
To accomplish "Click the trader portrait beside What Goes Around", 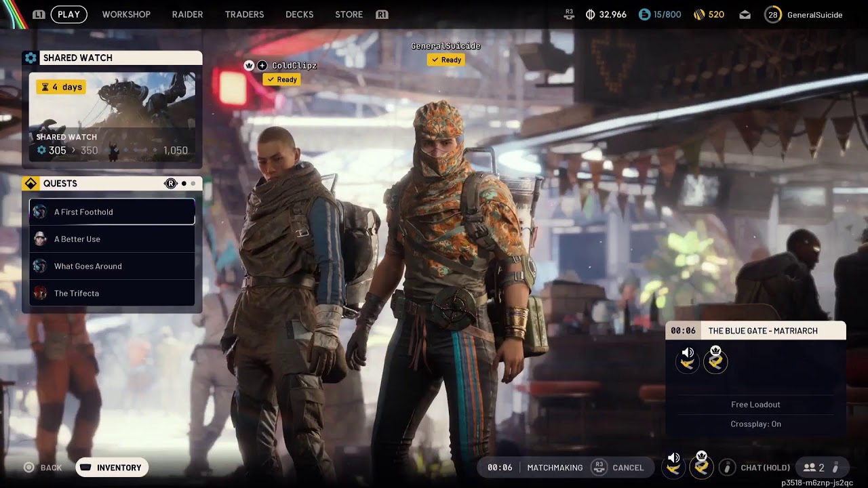I will (x=40, y=266).
